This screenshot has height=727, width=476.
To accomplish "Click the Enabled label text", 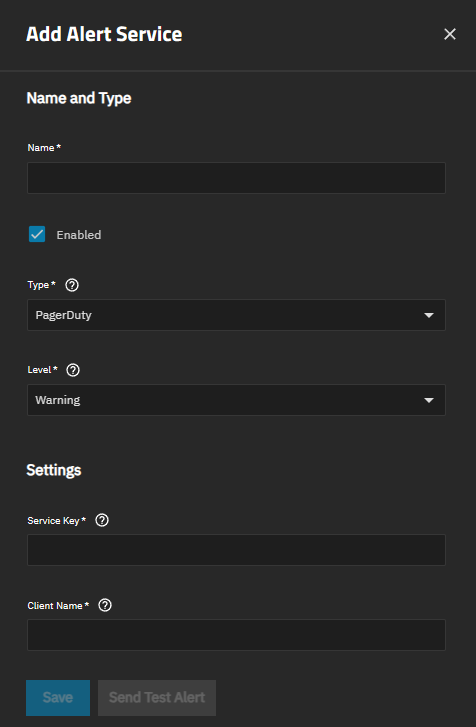I will point(79,235).
